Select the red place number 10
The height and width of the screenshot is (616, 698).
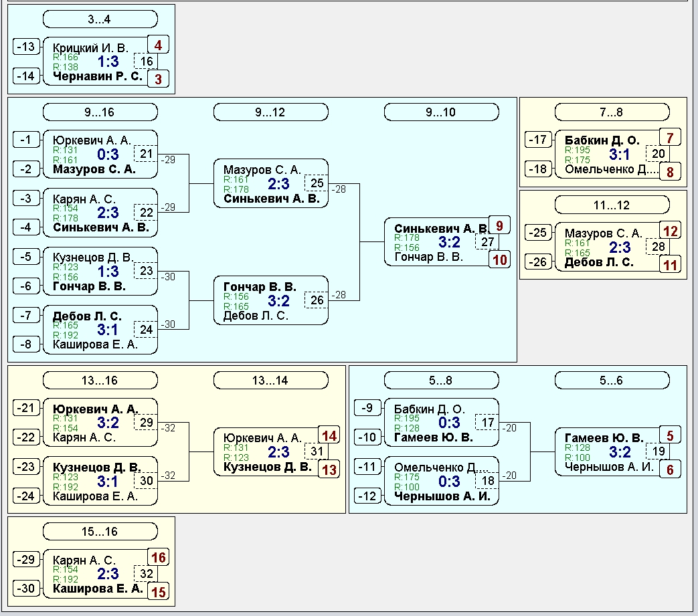click(x=499, y=260)
